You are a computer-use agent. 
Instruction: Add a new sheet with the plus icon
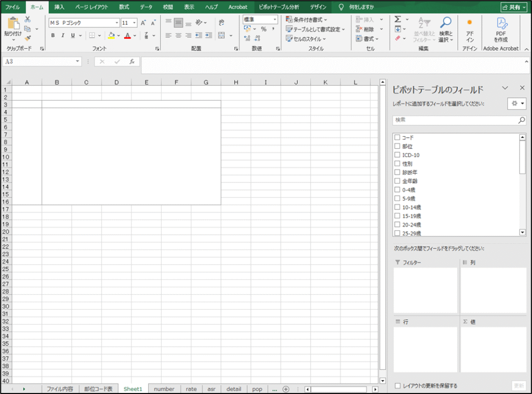click(x=286, y=389)
